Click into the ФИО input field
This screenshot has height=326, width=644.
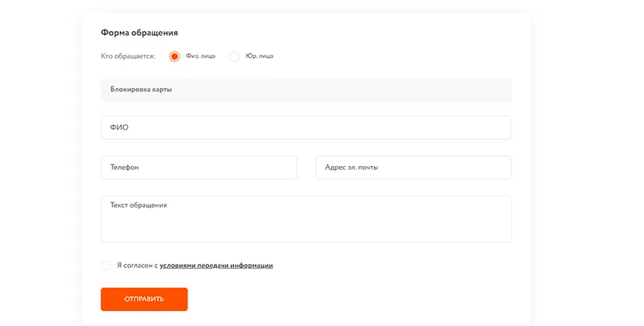pyautogui.click(x=306, y=127)
